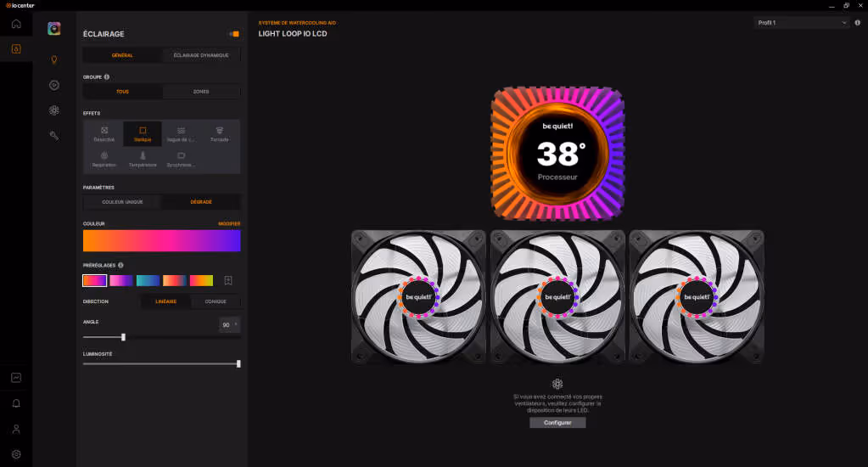Click the Angle value field showing 90
This screenshot has height=467, width=868.
click(x=230, y=324)
